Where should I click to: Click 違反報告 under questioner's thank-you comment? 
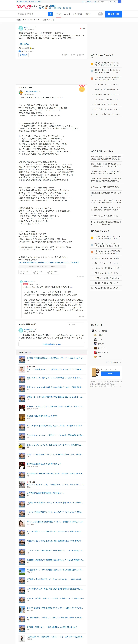(80, 316)
